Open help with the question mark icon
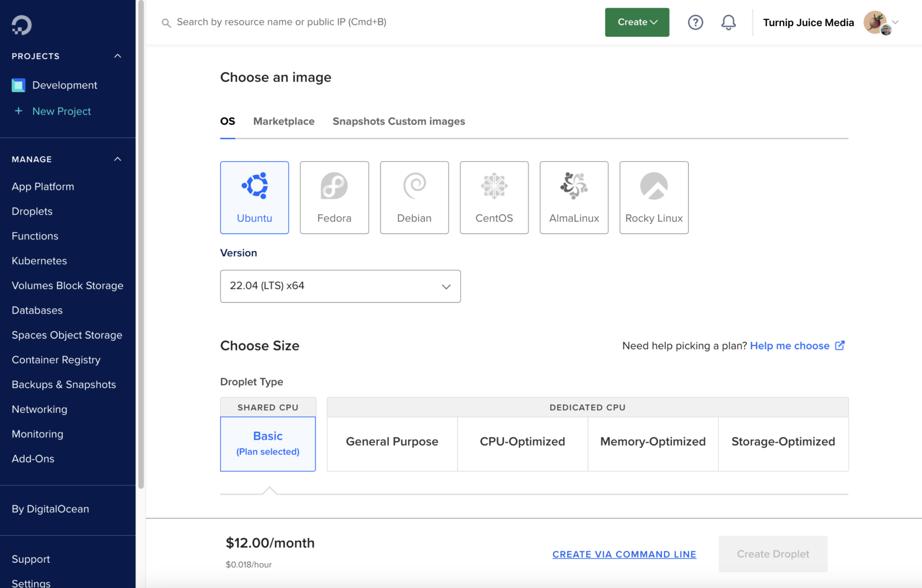The height and width of the screenshot is (588, 922). [695, 22]
